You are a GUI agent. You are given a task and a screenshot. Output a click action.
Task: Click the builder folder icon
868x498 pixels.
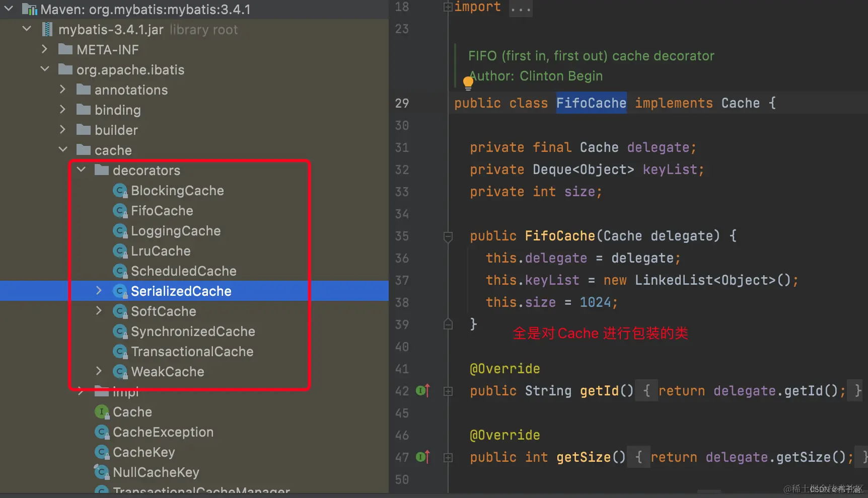tap(84, 130)
